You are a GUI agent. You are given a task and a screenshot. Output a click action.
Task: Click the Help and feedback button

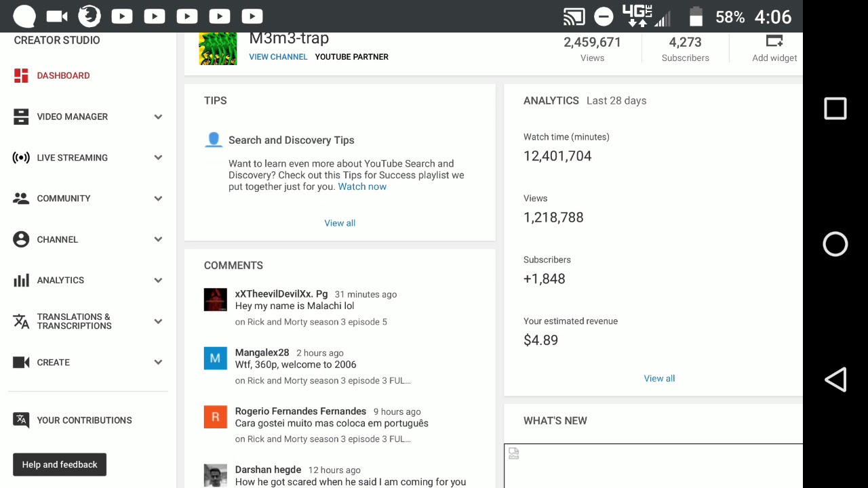tap(60, 464)
